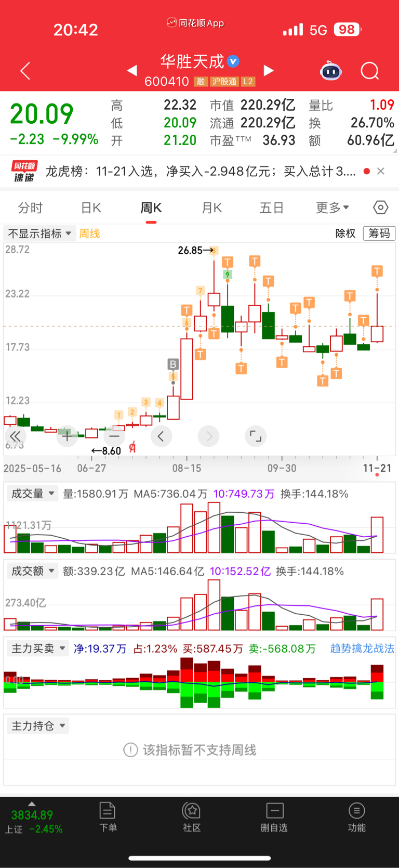Open the 主力持仓 indicator dropdown
This screenshot has height=868, width=399.
[x=38, y=726]
